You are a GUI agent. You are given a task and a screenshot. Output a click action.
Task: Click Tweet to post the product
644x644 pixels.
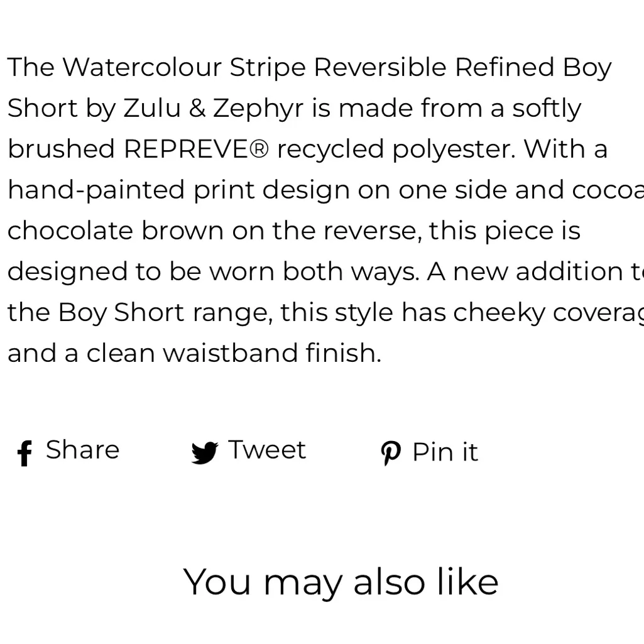pyautogui.click(x=268, y=449)
